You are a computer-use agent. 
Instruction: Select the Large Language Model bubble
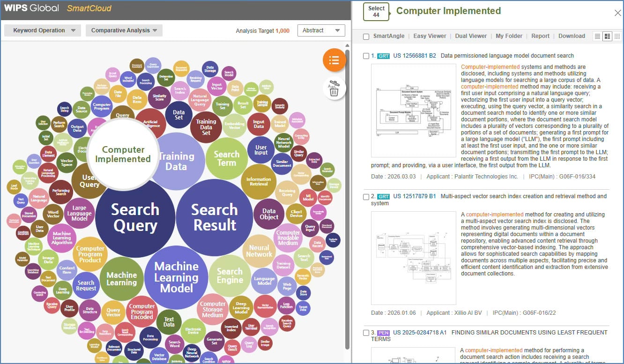(79, 213)
